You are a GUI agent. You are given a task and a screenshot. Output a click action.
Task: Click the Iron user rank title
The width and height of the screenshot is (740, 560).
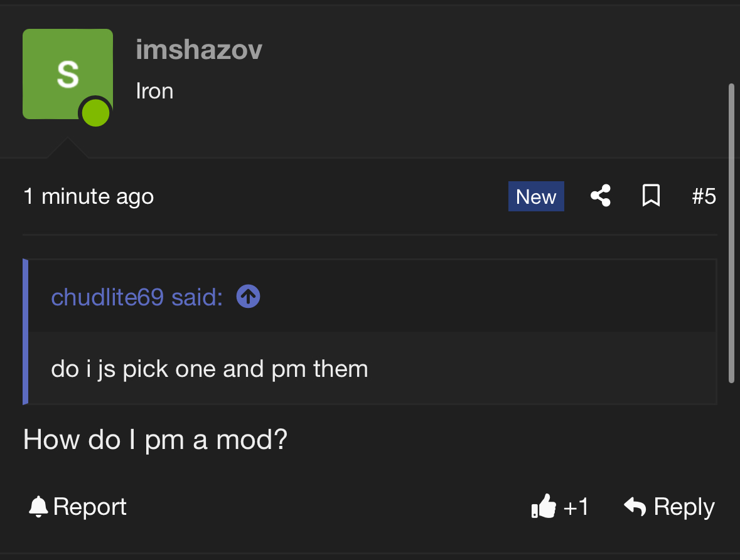[x=154, y=91]
